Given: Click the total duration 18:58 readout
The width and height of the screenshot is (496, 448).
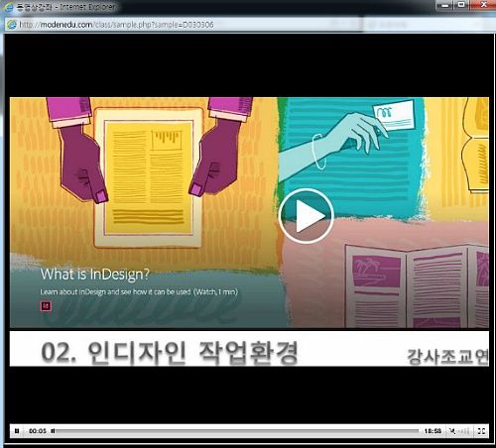Looking at the screenshot, I should [433, 431].
